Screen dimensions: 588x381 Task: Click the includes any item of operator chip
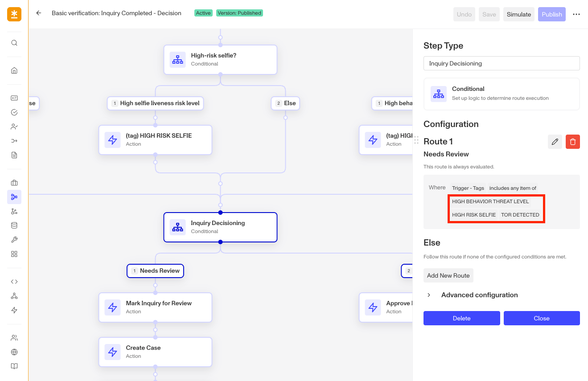tap(513, 188)
